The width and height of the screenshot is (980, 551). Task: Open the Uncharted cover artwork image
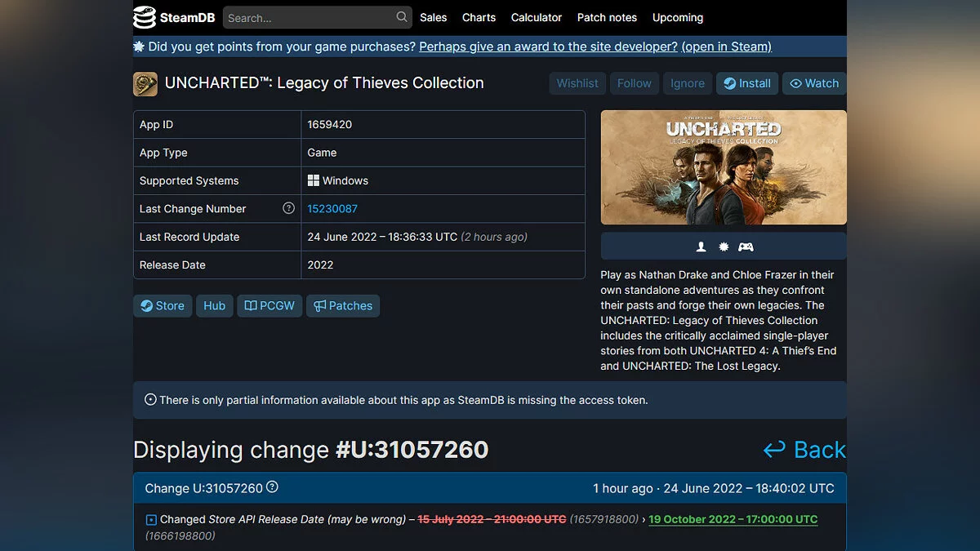pyautogui.click(x=724, y=167)
